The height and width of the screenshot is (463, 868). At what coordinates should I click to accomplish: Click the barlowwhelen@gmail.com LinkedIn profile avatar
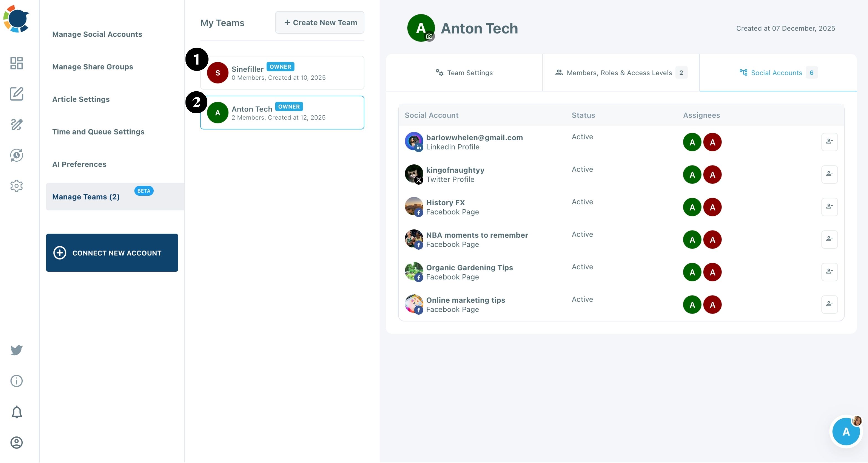[x=414, y=141]
